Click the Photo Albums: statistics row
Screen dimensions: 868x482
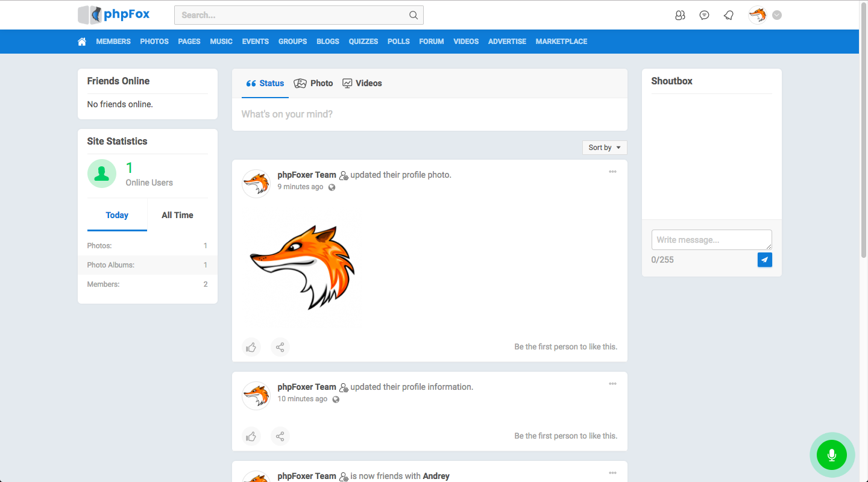(148, 265)
